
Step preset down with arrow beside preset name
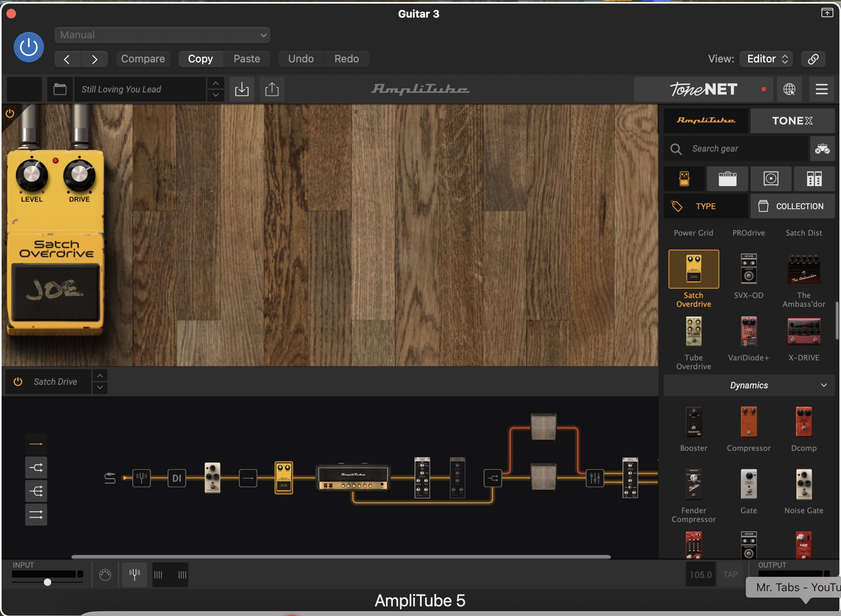(216, 95)
